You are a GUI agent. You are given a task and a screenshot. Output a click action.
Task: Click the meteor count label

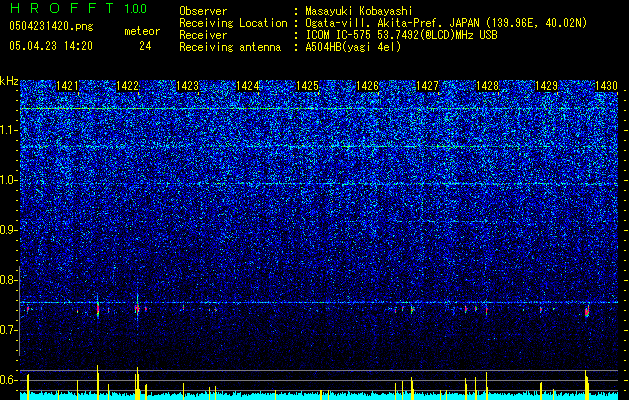tap(142, 31)
